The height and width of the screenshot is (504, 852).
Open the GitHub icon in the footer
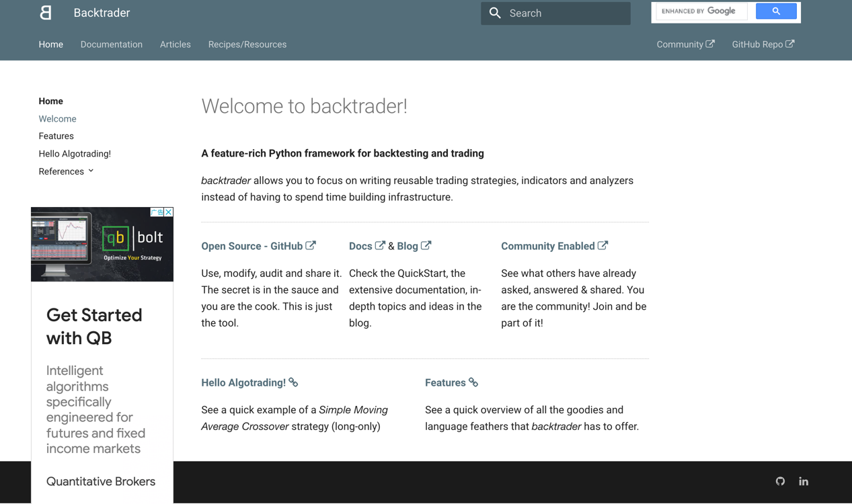780,481
